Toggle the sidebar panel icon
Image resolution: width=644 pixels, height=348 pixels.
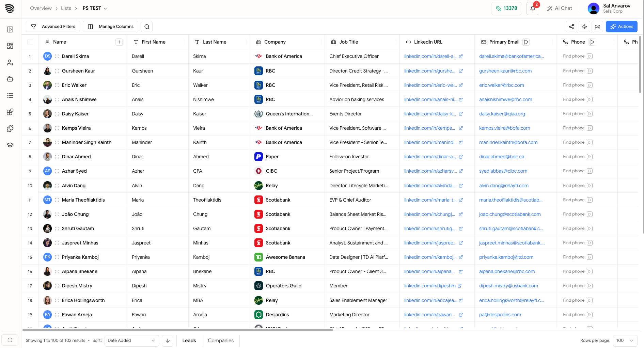pyautogui.click(x=10, y=30)
